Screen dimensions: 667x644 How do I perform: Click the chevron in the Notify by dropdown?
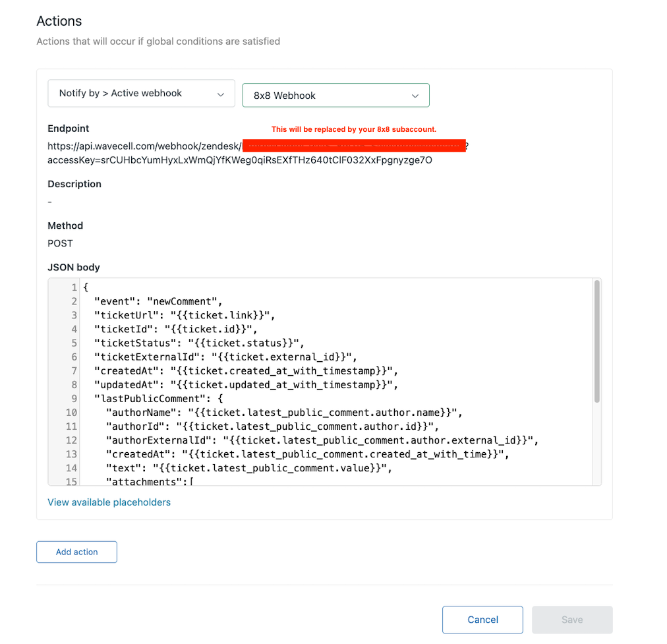coord(221,94)
